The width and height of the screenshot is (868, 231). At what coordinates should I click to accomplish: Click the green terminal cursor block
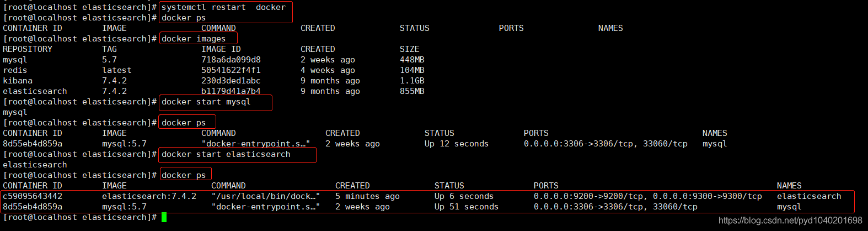tap(164, 217)
